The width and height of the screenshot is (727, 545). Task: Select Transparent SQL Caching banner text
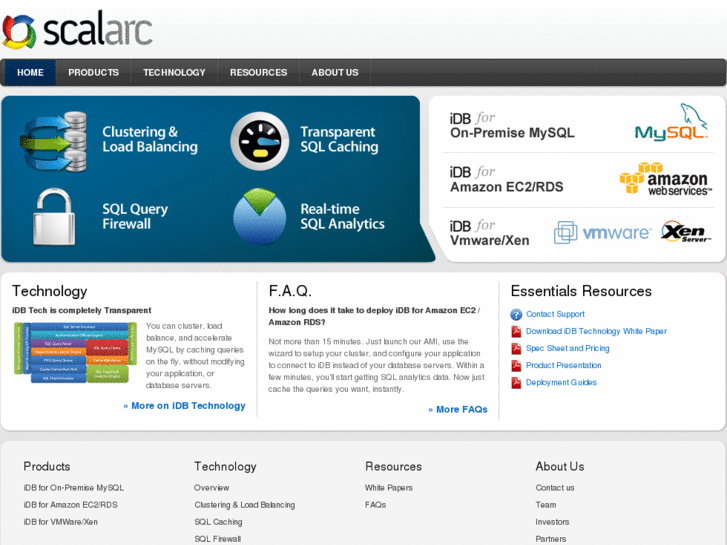(339, 139)
